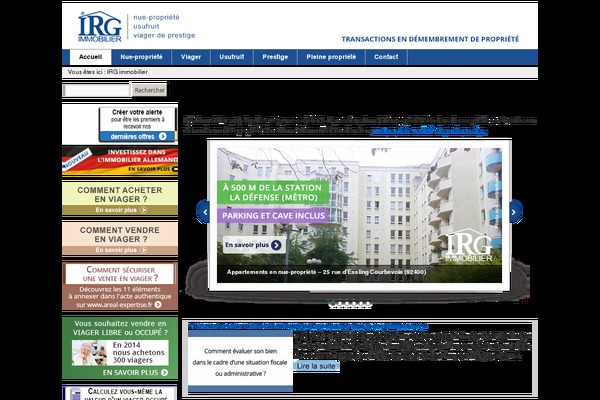Focus the search text field
The image size is (600, 400).
click(96, 90)
